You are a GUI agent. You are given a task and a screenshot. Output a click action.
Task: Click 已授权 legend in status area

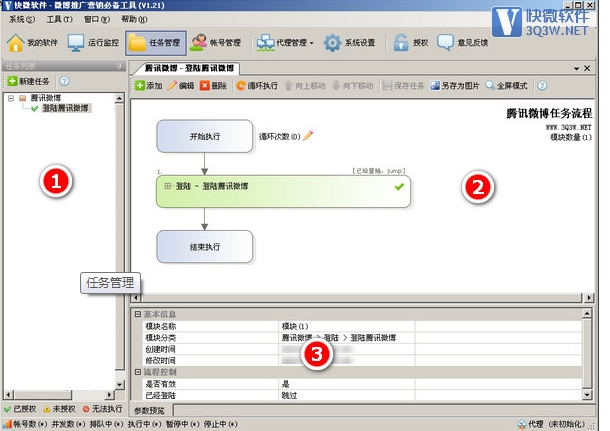coord(21,409)
